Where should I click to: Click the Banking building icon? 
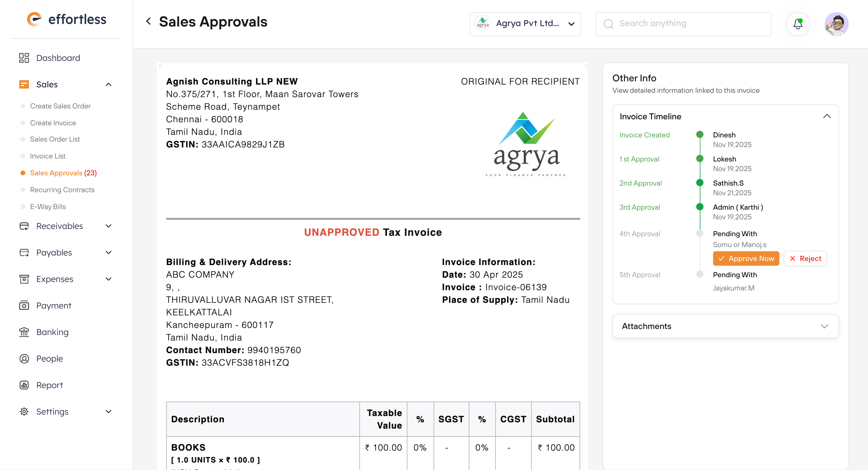24,332
